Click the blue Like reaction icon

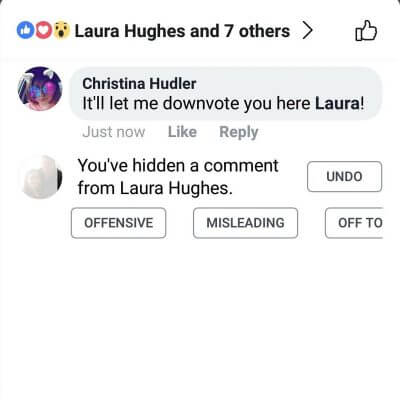click(25, 30)
